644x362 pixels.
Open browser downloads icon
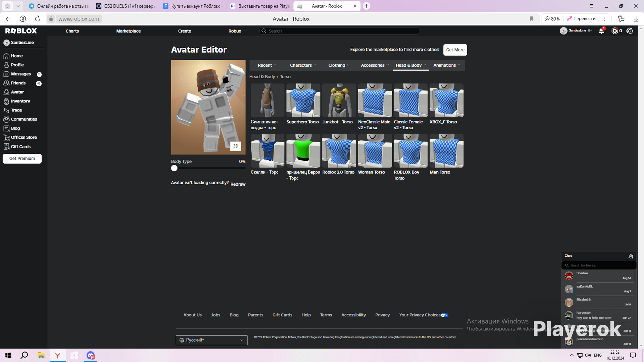coord(636,19)
